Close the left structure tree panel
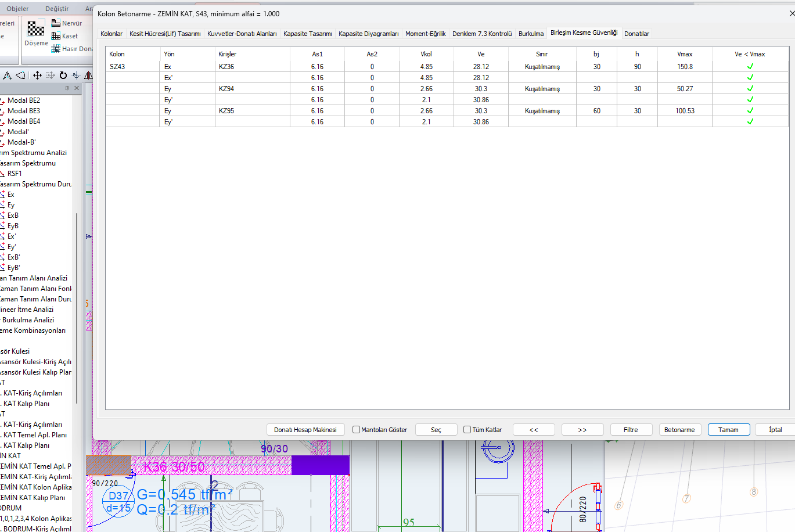 (x=77, y=88)
